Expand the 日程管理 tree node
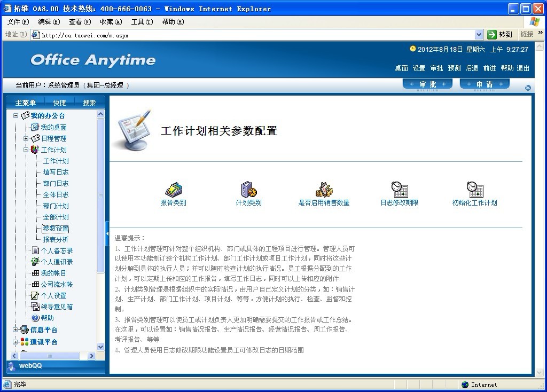This screenshot has width=547, height=392. (x=26, y=139)
